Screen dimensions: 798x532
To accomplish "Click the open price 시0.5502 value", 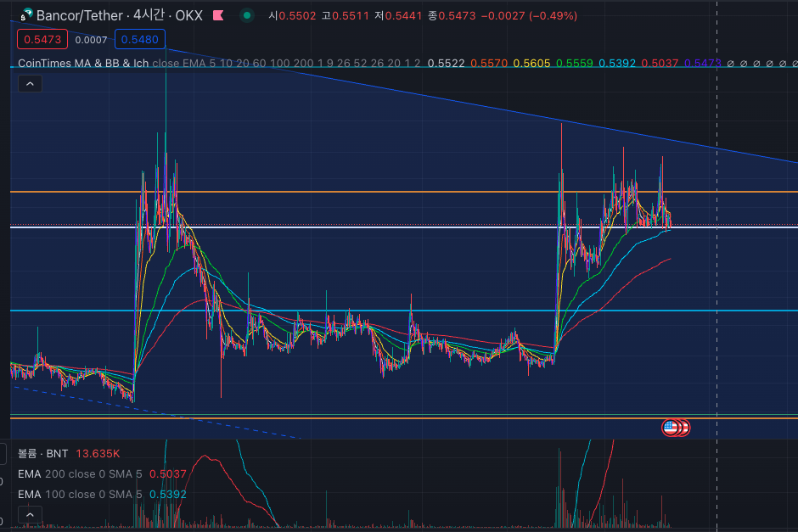I will tap(292, 16).
